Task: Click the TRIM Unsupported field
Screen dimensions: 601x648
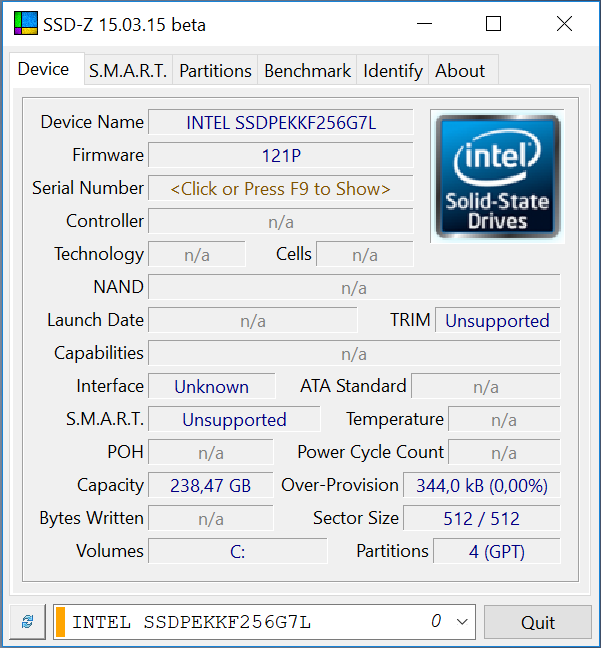Action: pyautogui.click(x=498, y=321)
